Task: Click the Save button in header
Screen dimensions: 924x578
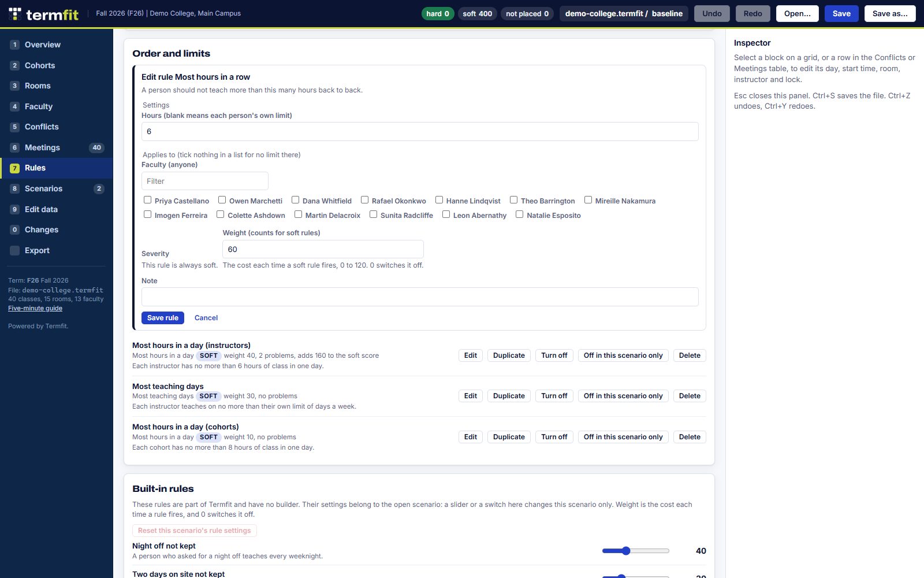Action: pos(841,14)
